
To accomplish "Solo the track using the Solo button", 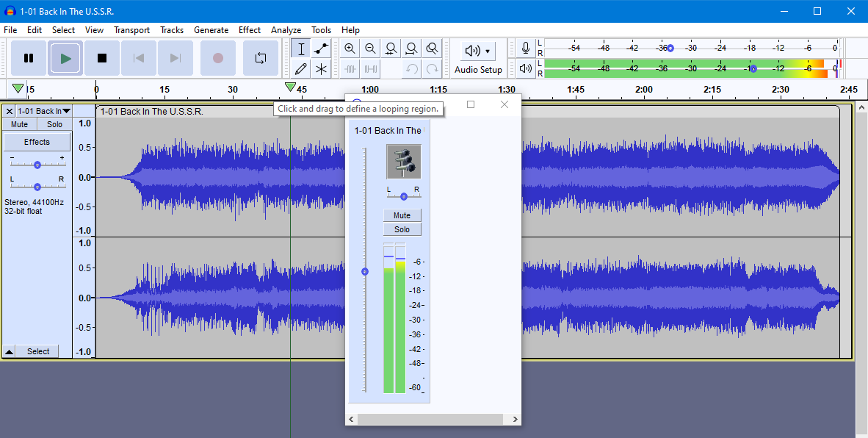I will 54,123.
